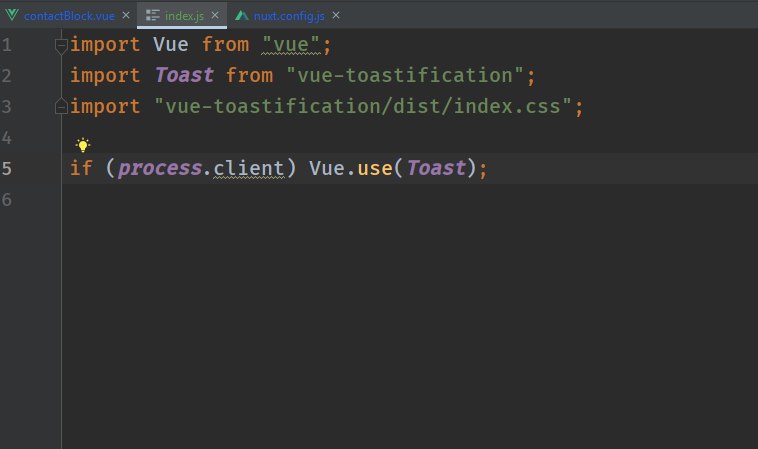Click the if keyword on line 5
Screen dimensions: 758x449
pos(81,169)
